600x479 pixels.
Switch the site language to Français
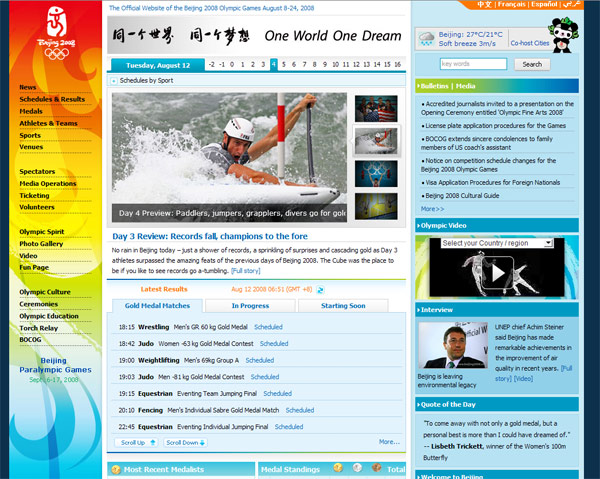(x=512, y=4)
